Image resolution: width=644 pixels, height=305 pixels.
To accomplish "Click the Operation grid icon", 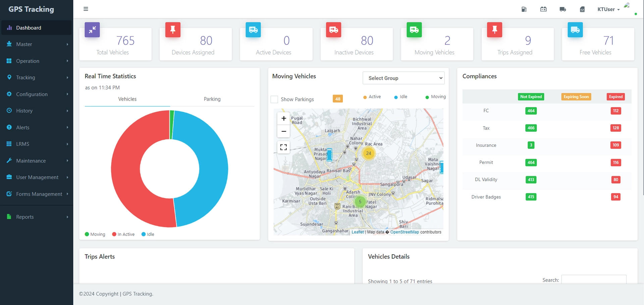I will coord(9,61).
